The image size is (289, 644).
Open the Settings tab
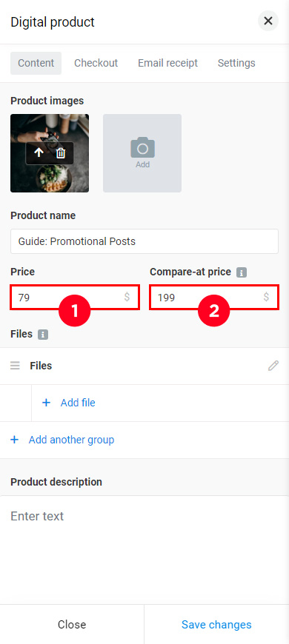236,63
